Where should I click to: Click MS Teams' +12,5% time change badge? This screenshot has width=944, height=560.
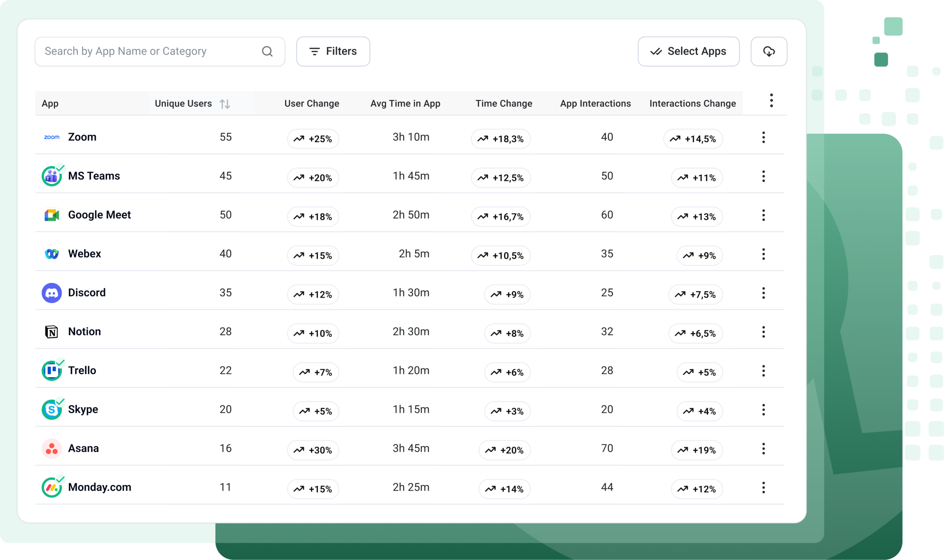tap(500, 178)
